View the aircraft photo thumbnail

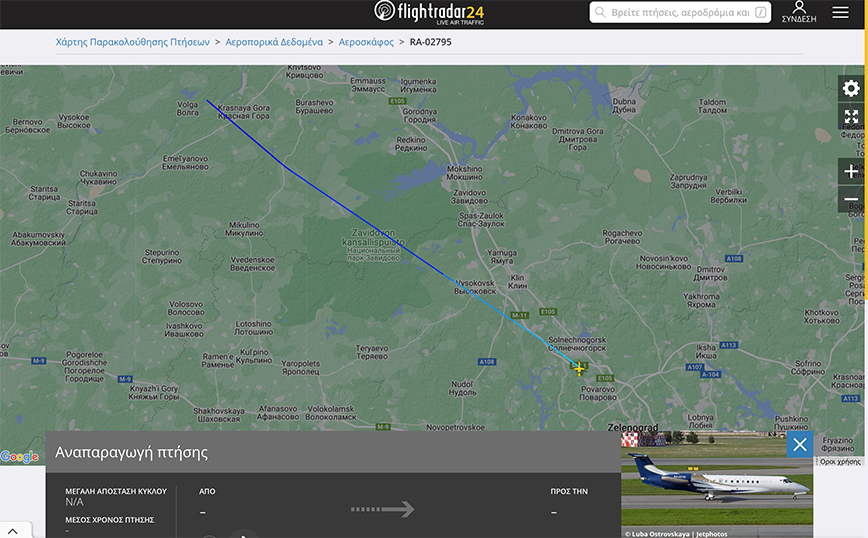coord(717,484)
